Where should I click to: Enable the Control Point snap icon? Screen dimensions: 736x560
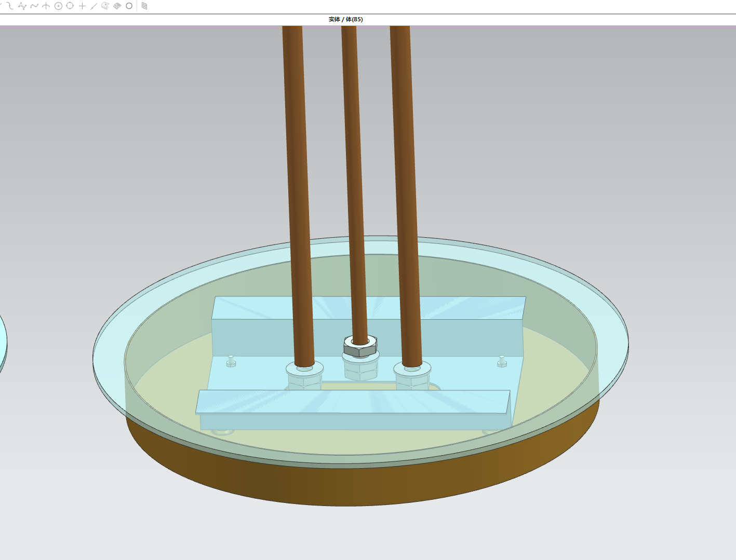point(22,6)
